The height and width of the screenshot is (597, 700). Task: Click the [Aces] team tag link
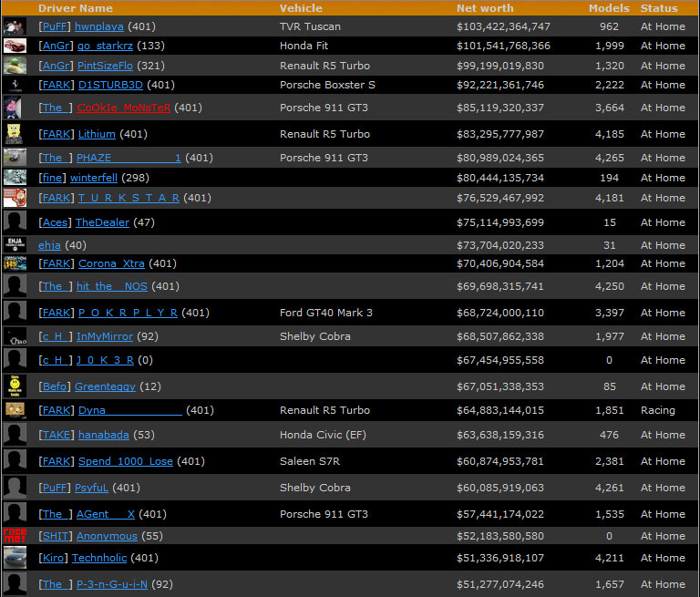coord(55,222)
